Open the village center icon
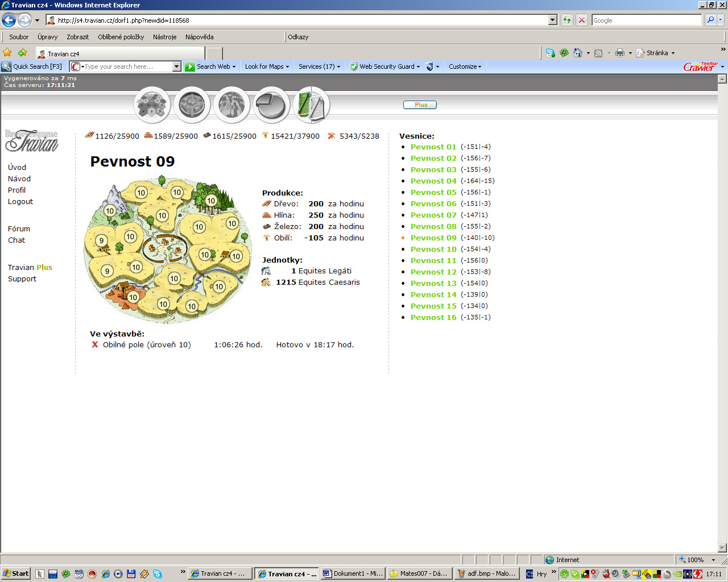728x582 pixels. (192, 105)
